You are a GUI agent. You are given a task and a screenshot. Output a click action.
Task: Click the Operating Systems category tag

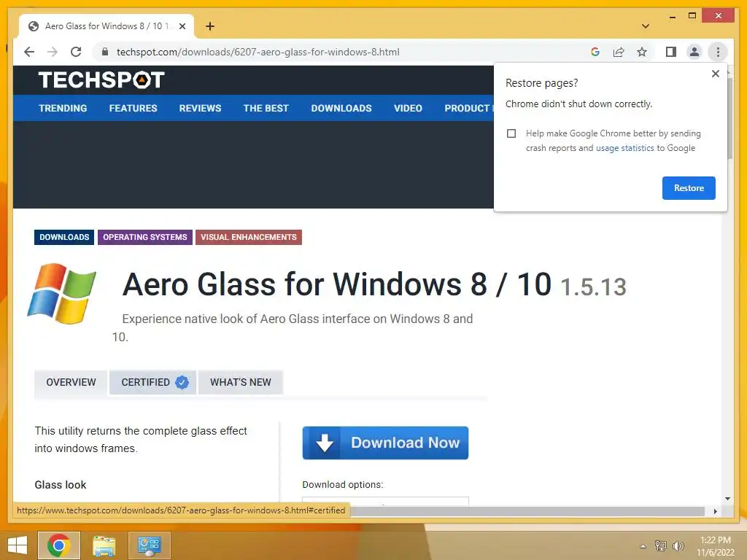point(145,237)
